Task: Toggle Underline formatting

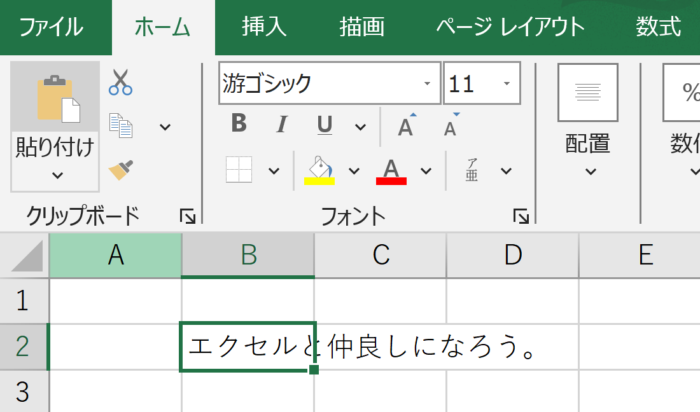Action: (x=325, y=124)
